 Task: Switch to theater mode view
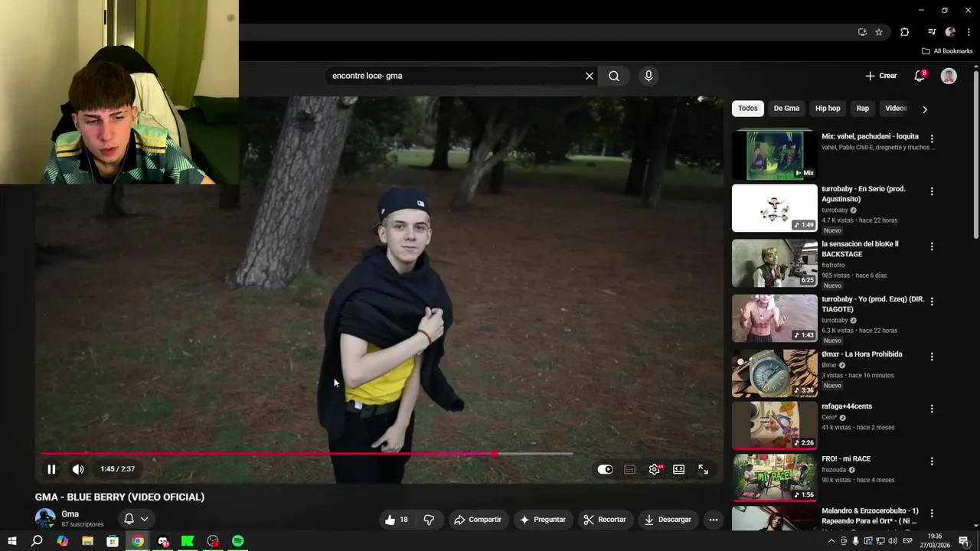[x=679, y=469]
